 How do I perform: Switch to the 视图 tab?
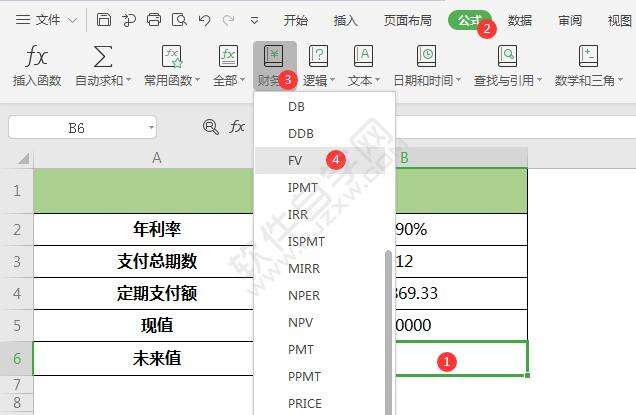[619, 20]
